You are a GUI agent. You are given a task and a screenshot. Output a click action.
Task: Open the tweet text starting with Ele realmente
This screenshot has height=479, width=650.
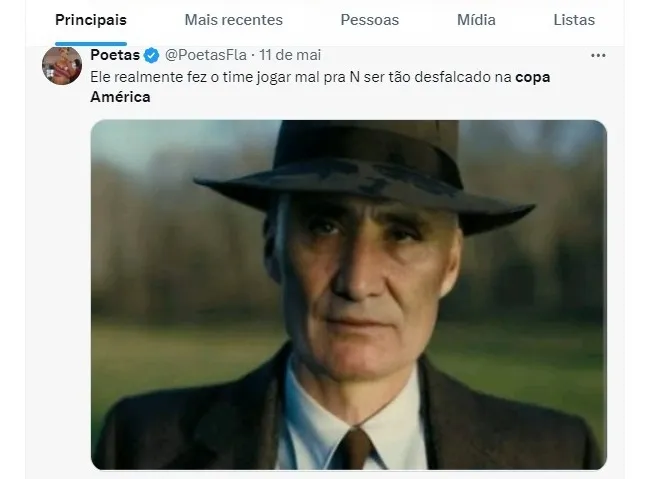(320, 87)
